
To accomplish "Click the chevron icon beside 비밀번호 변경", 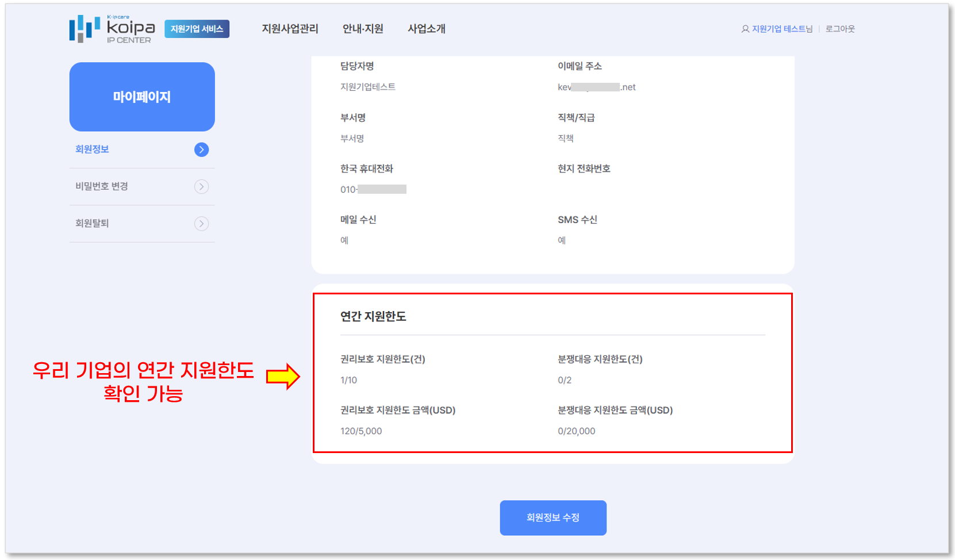I will (201, 186).
